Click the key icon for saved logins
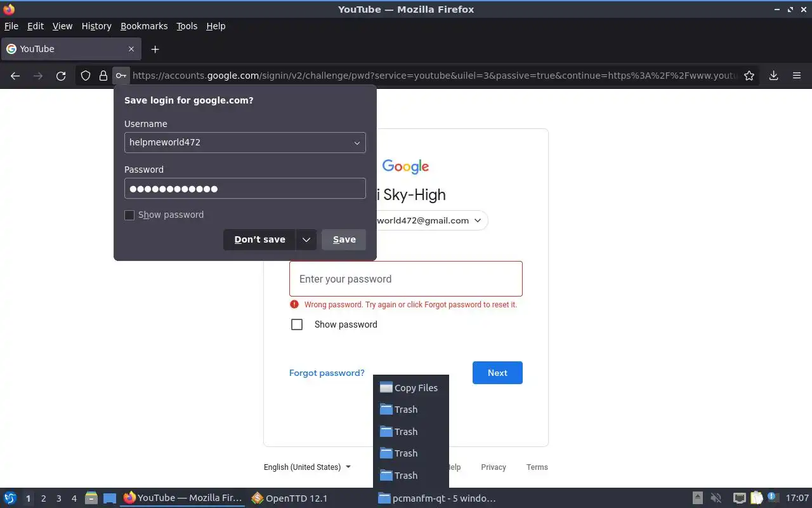The width and height of the screenshot is (812, 508). [x=121, y=76]
